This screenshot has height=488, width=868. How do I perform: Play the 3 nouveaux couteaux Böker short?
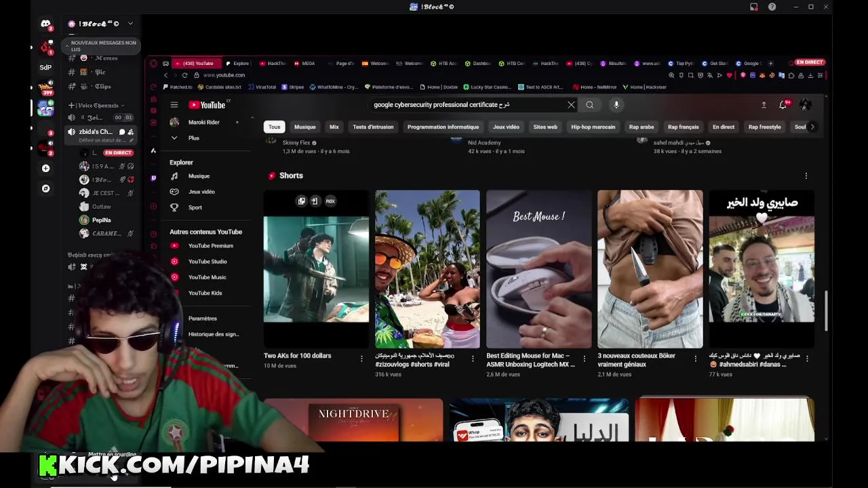(x=650, y=269)
